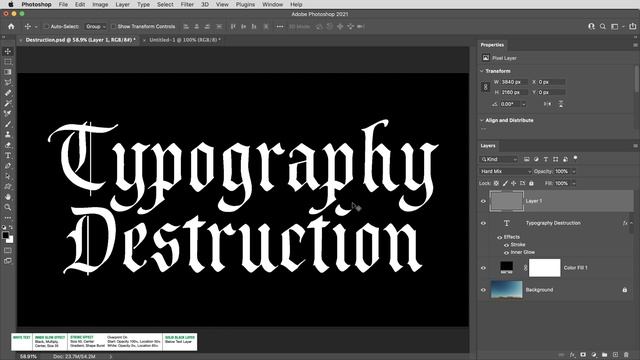640x360 pixels.
Task: Open the Edit Toolbar three-dots menu
Action: 8,218
